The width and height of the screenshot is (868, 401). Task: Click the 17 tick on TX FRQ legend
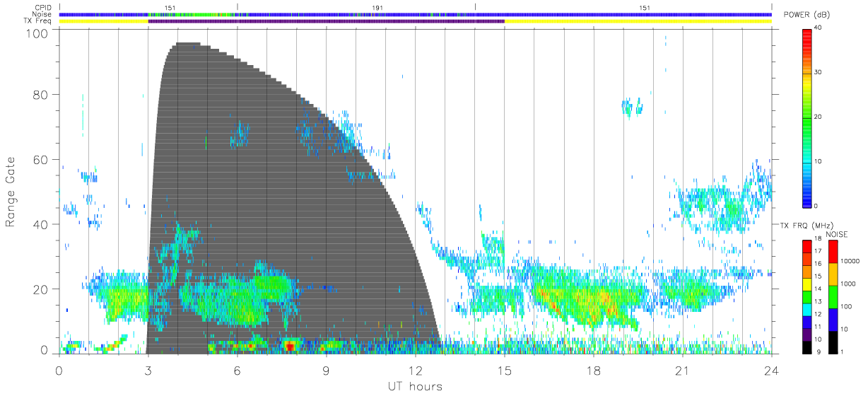[x=819, y=251]
